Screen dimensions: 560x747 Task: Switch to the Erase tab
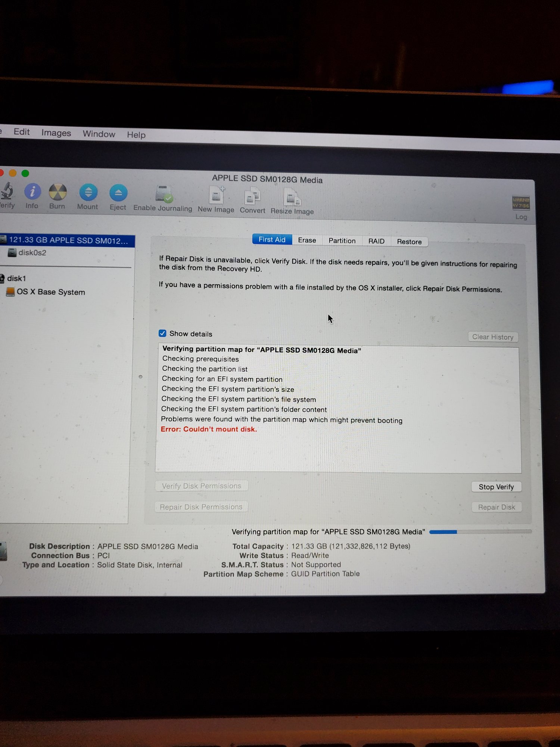pyautogui.click(x=307, y=240)
